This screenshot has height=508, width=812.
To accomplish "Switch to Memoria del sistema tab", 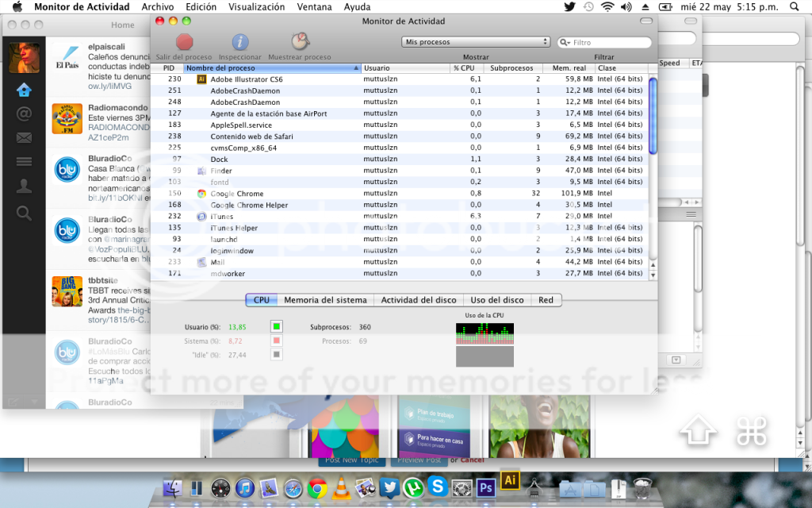I will click(x=325, y=300).
